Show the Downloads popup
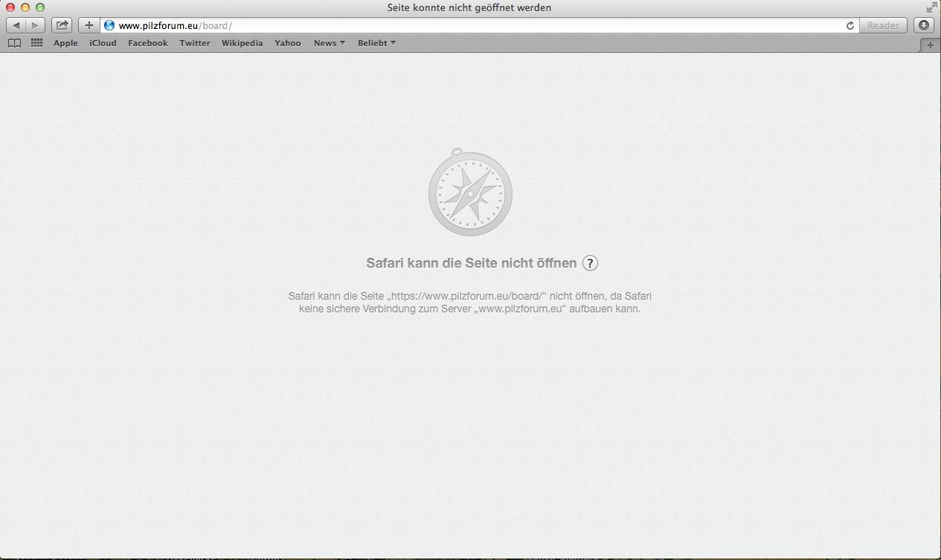The image size is (941, 560). (923, 25)
